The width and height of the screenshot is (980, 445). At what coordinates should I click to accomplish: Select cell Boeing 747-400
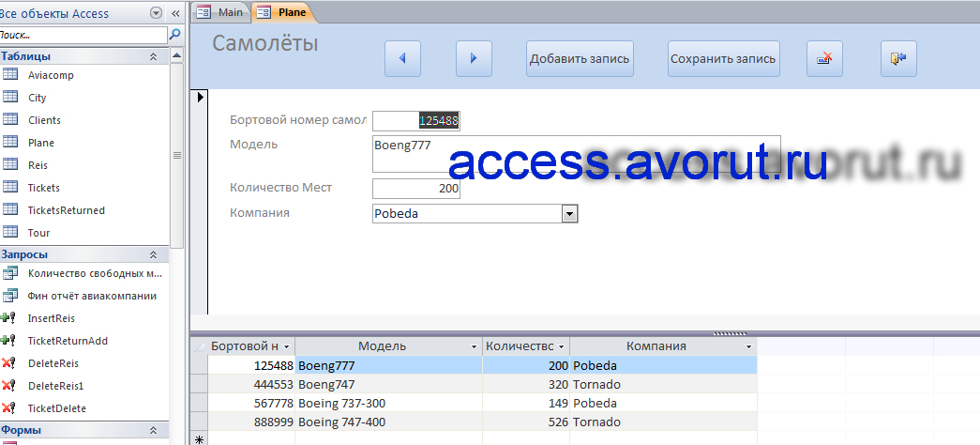(x=389, y=422)
